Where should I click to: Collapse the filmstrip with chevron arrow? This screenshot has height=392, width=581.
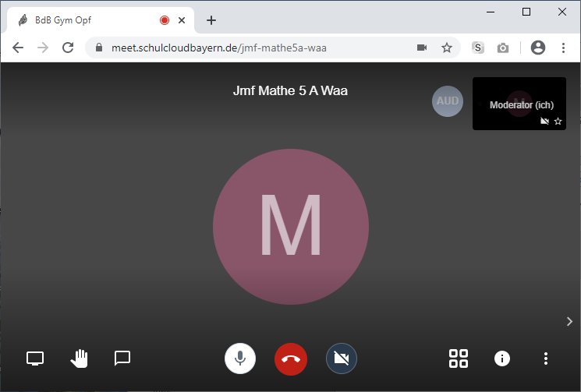(x=569, y=321)
